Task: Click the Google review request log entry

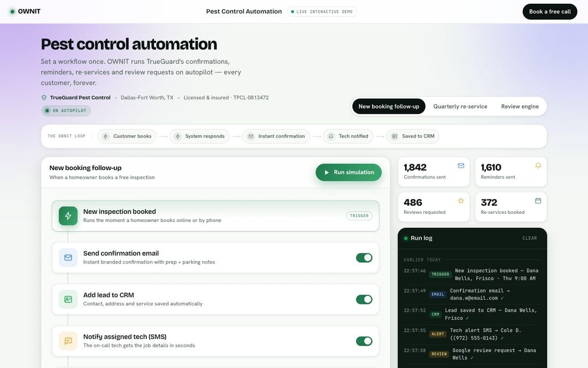Action: pos(472,354)
